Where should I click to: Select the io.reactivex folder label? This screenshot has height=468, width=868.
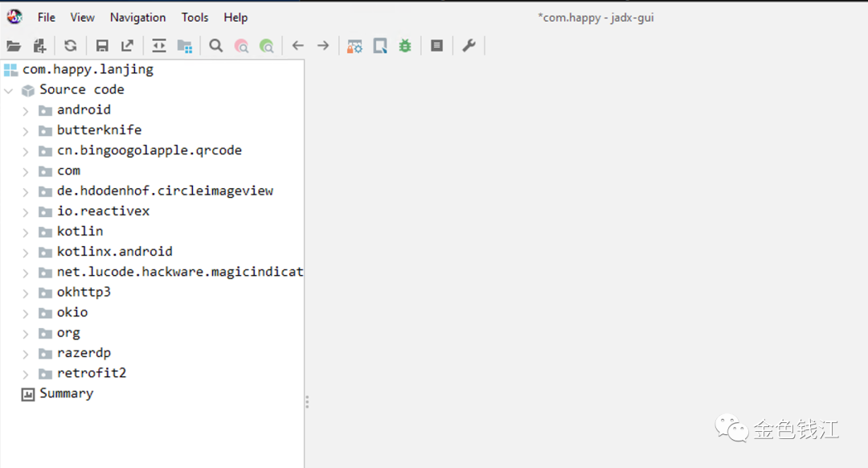(x=103, y=211)
